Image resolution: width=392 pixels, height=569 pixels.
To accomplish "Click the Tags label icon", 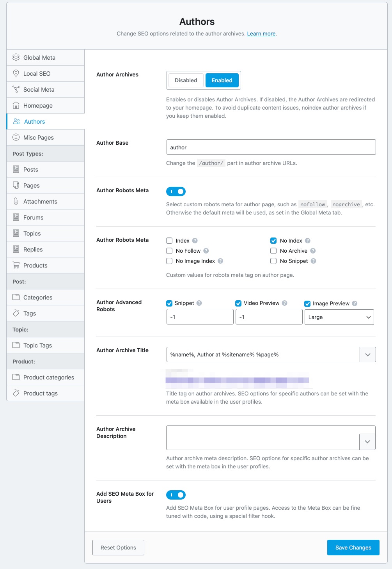I will point(16,313).
